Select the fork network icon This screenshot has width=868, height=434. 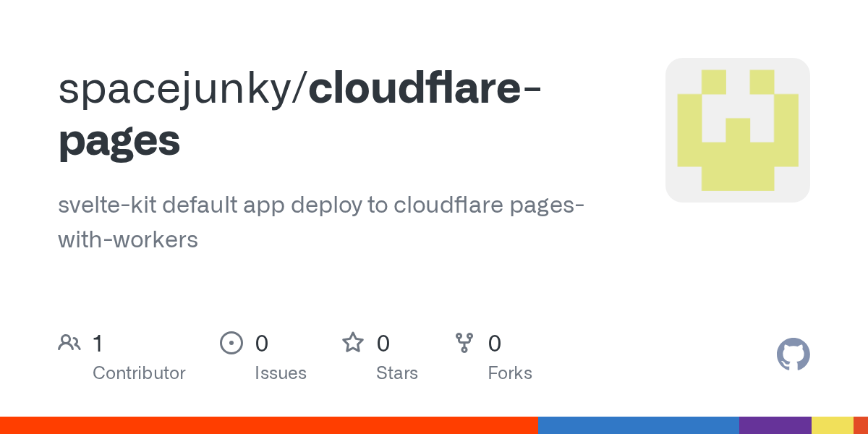464,342
